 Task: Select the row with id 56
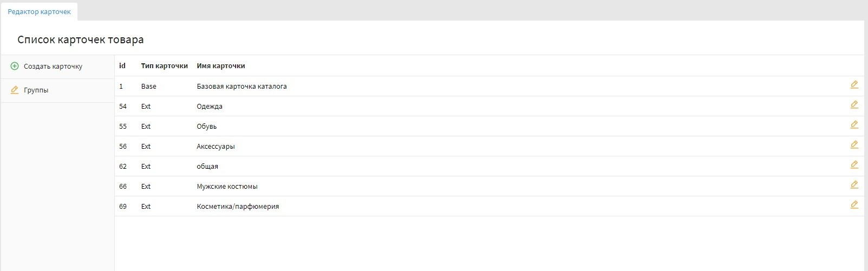(123, 147)
